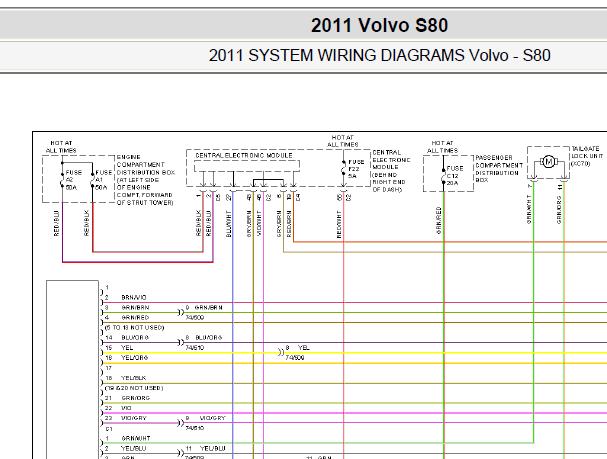Click the "3 GRN/BRN" connector row label
This screenshot has height=459, width=607.
coord(127,308)
